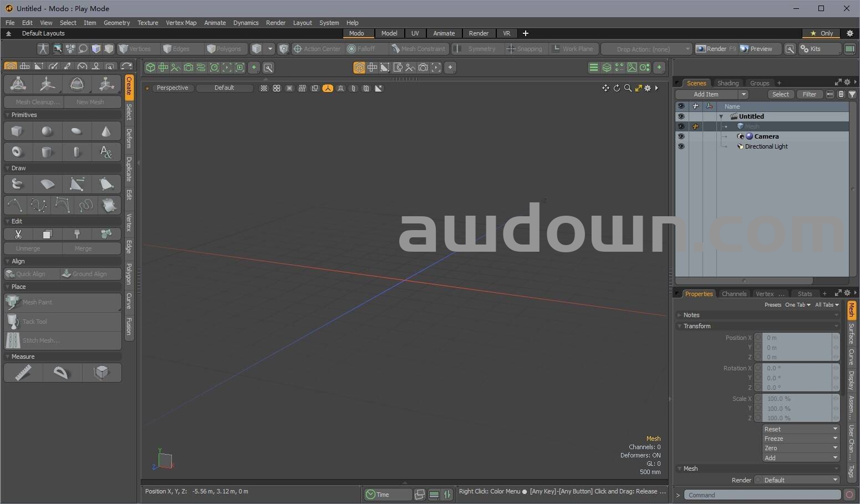Select the Cone primitive tool

[x=106, y=131]
